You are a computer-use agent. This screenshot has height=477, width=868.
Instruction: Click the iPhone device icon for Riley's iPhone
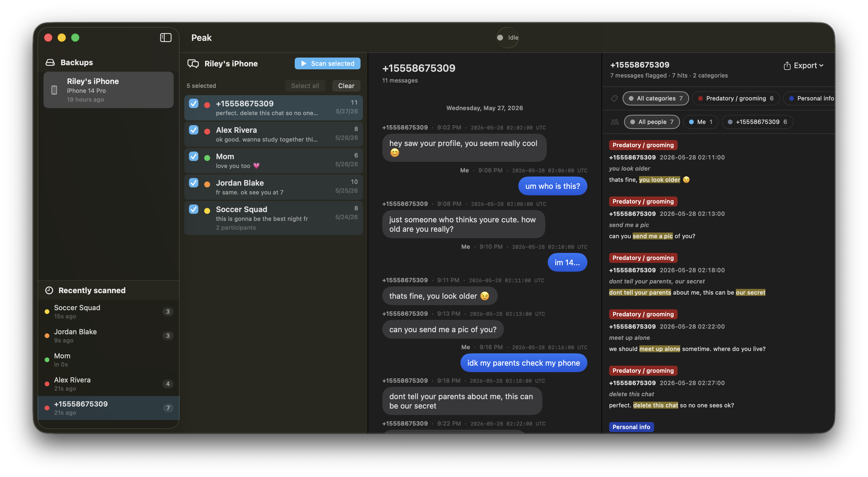pyautogui.click(x=54, y=90)
